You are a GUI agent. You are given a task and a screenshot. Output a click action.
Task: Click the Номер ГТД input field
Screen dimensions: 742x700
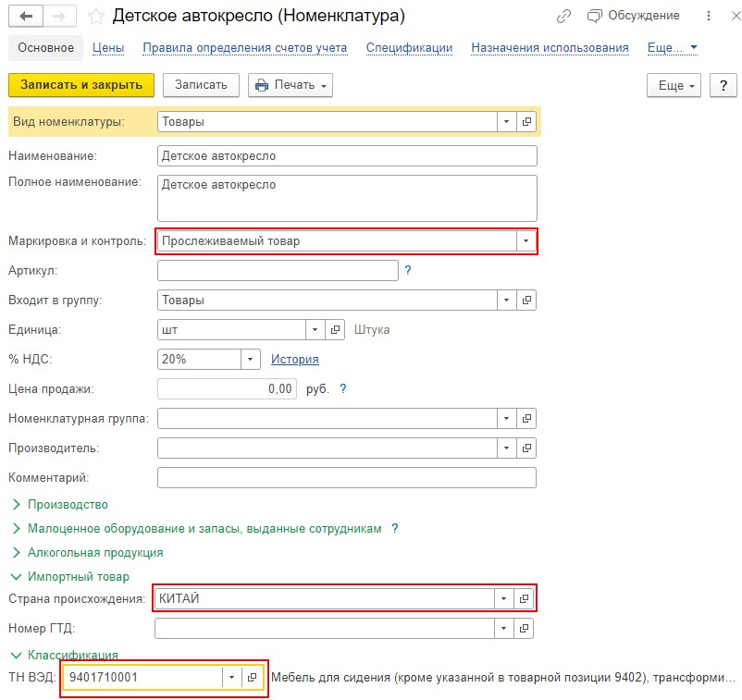coord(325,629)
